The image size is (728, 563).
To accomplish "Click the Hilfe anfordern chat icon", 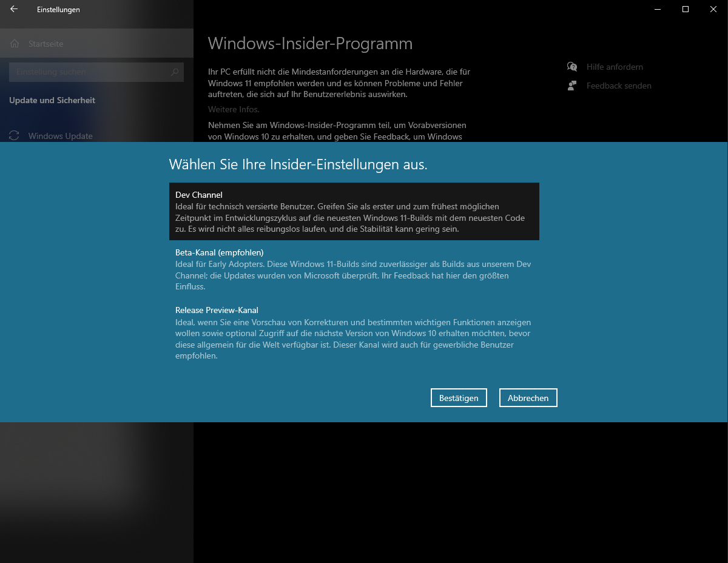I will pyautogui.click(x=571, y=67).
